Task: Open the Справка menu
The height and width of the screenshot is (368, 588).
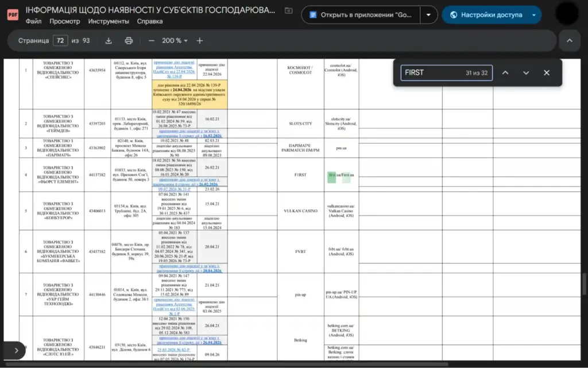Action: (x=150, y=21)
